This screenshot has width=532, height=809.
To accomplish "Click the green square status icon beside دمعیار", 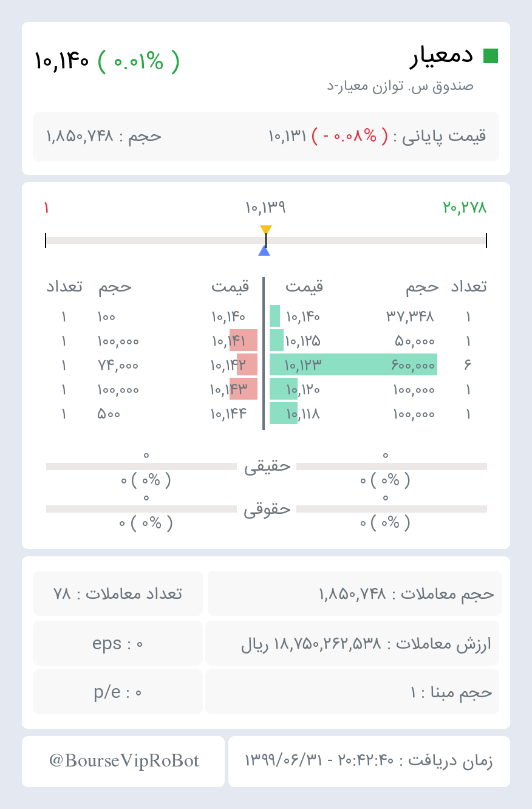I will click(491, 56).
